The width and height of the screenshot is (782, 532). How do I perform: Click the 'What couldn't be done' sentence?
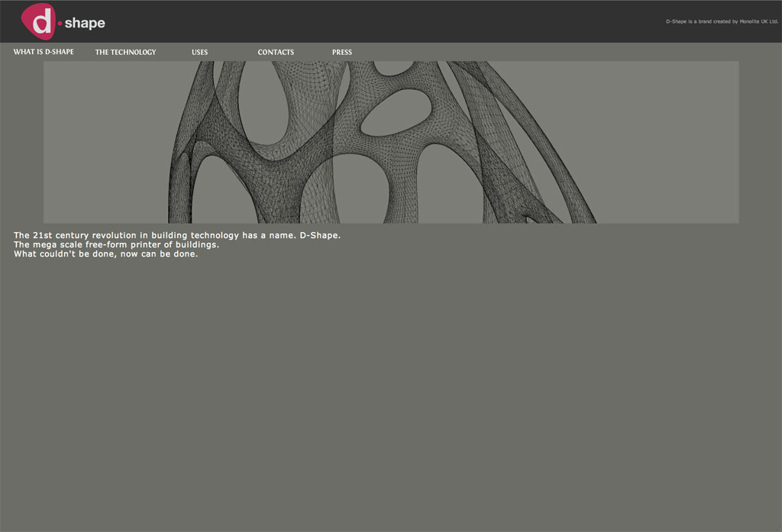pos(105,253)
